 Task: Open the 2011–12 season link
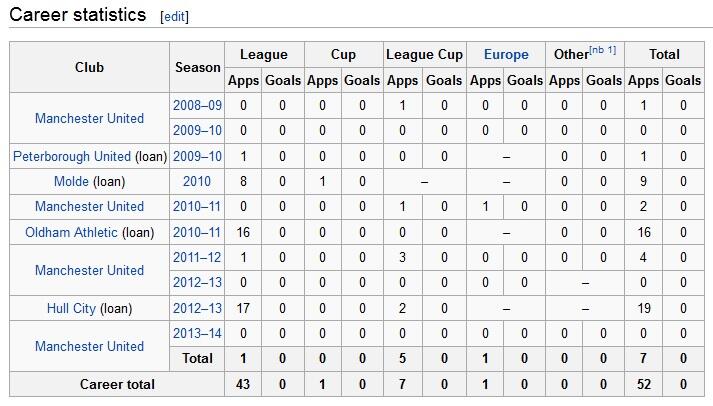pyautogui.click(x=197, y=257)
